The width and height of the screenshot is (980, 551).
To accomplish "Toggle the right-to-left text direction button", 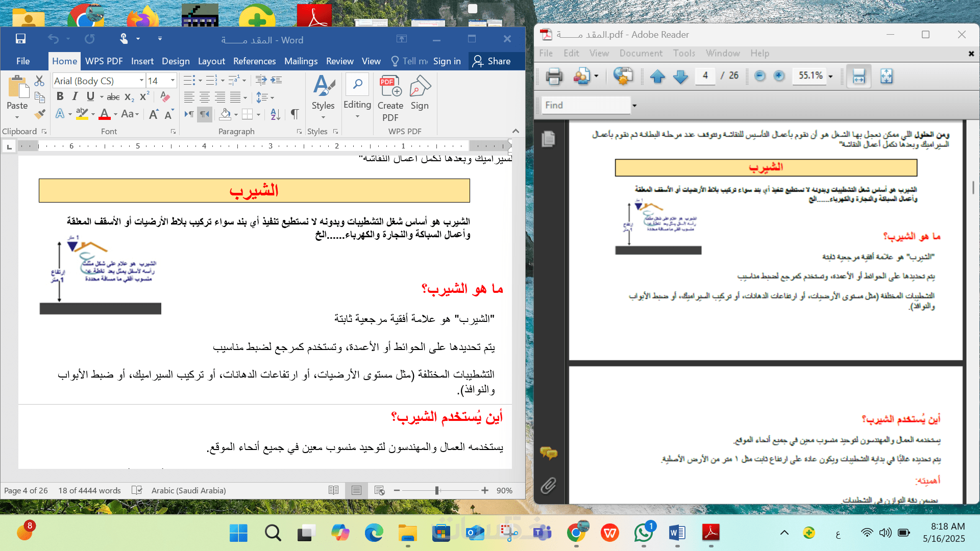I will pos(204,114).
